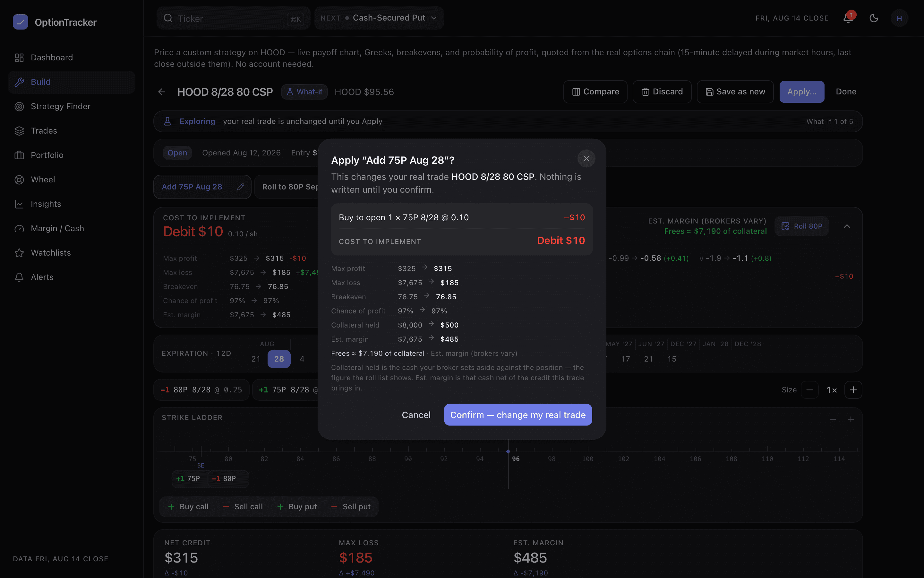Click the Open status badge
The height and width of the screenshot is (578, 924).
click(177, 153)
